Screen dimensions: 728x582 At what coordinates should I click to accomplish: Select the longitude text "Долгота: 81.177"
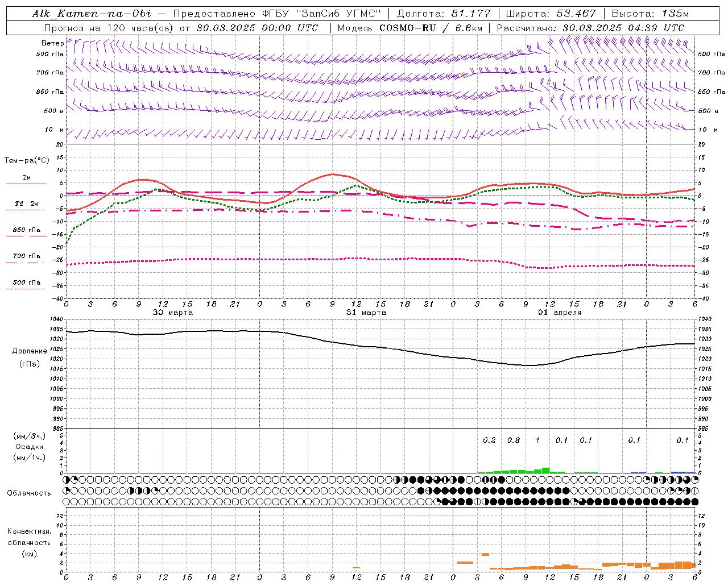444,14
